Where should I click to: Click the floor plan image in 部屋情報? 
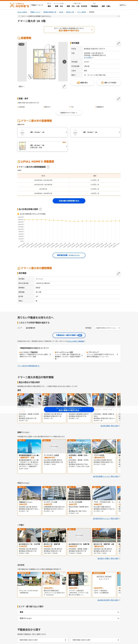[x=43, y=62]
